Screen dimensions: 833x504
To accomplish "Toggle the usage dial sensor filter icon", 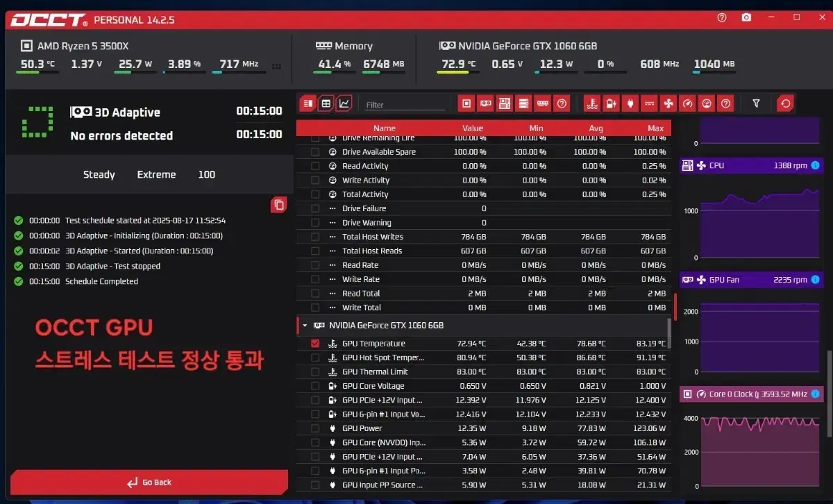I will point(706,103).
